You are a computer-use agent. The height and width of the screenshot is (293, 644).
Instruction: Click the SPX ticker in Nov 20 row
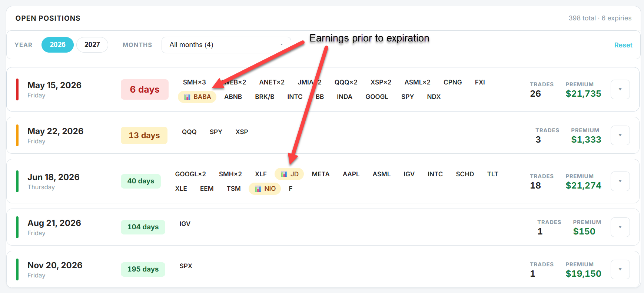(186, 266)
